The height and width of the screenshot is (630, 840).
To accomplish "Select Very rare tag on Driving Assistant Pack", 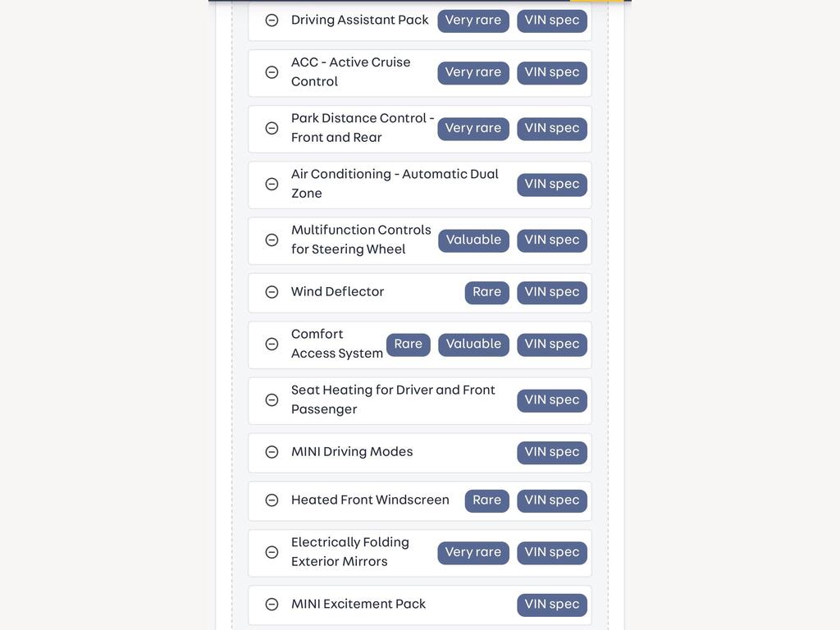I will [x=473, y=21].
